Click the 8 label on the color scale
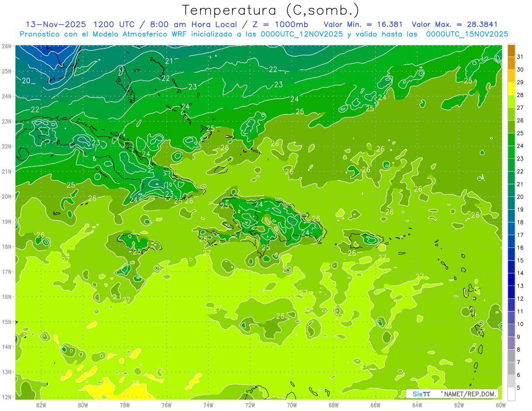This screenshot has height=411, width=532. click(519, 349)
